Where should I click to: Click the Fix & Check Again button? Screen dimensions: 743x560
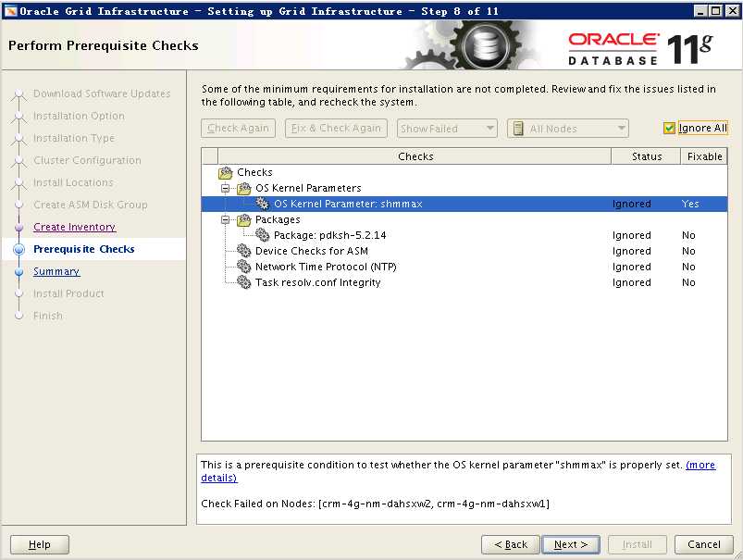(x=336, y=129)
